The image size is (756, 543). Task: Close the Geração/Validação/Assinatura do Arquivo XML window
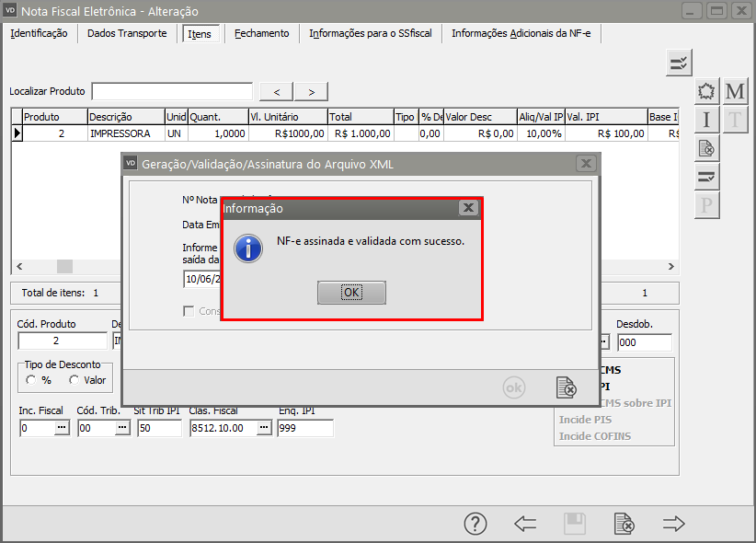click(x=586, y=164)
